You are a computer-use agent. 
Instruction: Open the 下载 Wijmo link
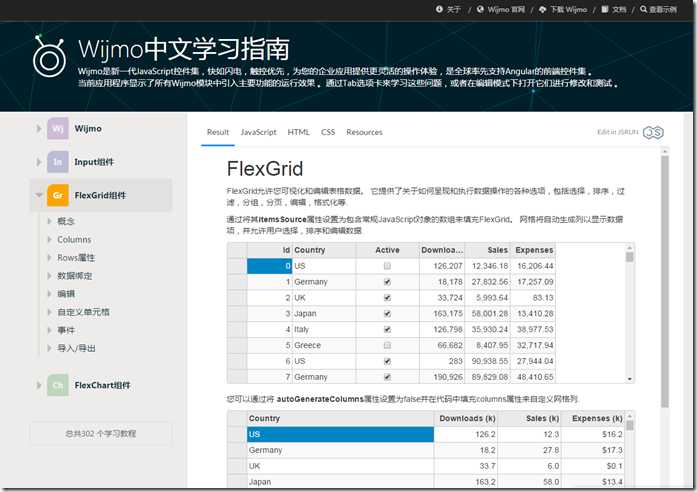click(569, 9)
